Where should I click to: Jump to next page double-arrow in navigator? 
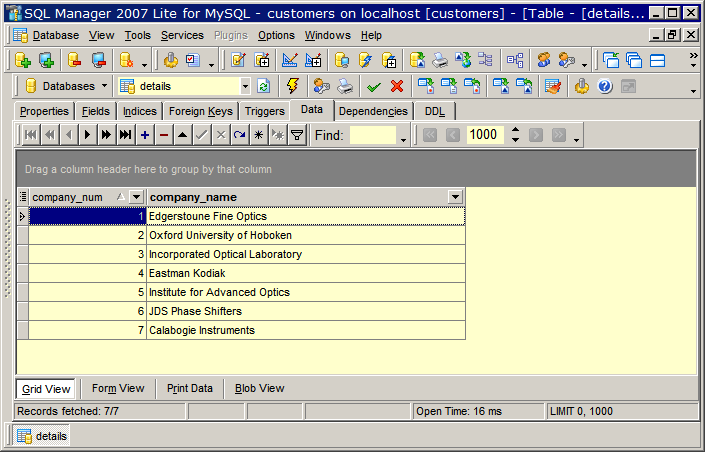[x=106, y=134]
